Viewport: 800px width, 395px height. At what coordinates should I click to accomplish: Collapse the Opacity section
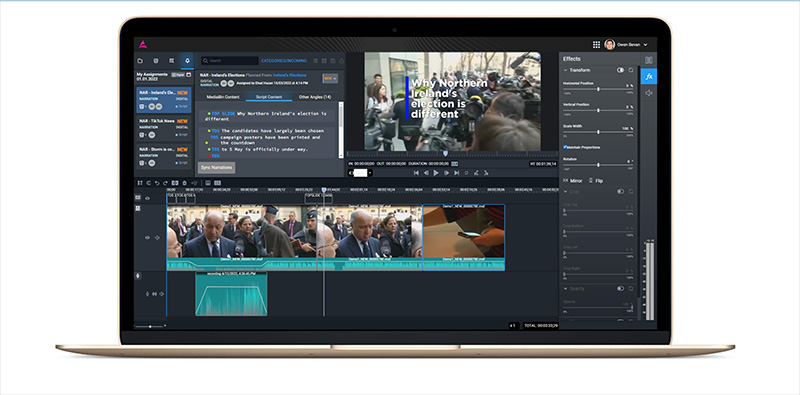[565, 288]
